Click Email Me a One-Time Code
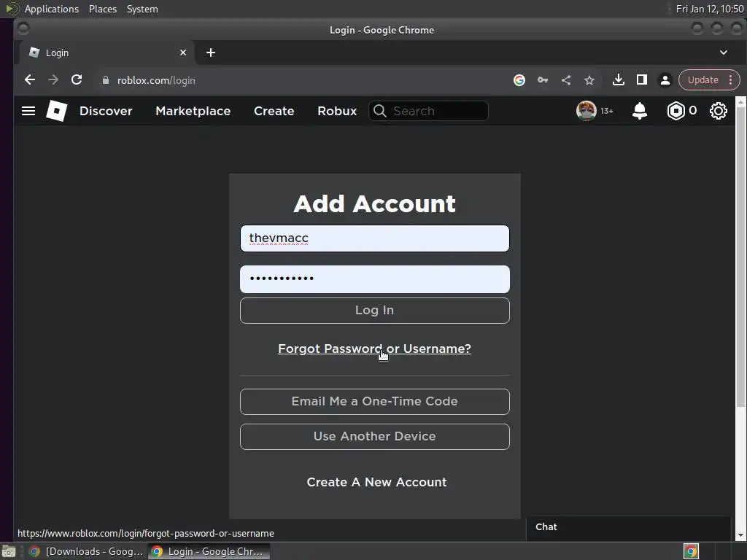Viewport: 747px width, 560px height. 374,402
